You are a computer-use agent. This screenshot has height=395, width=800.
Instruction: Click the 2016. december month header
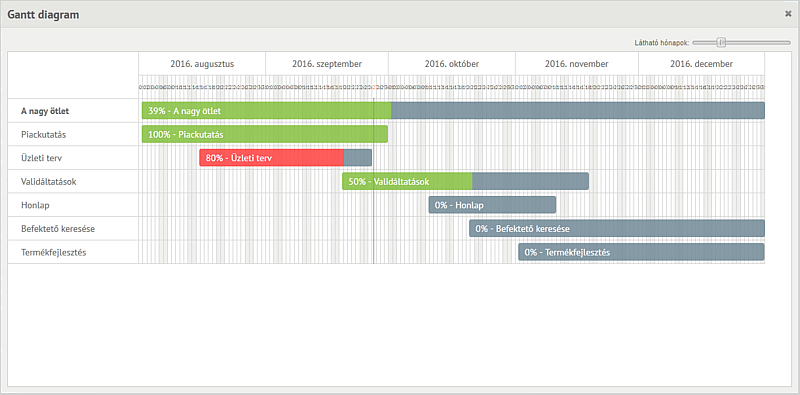point(702,64)
